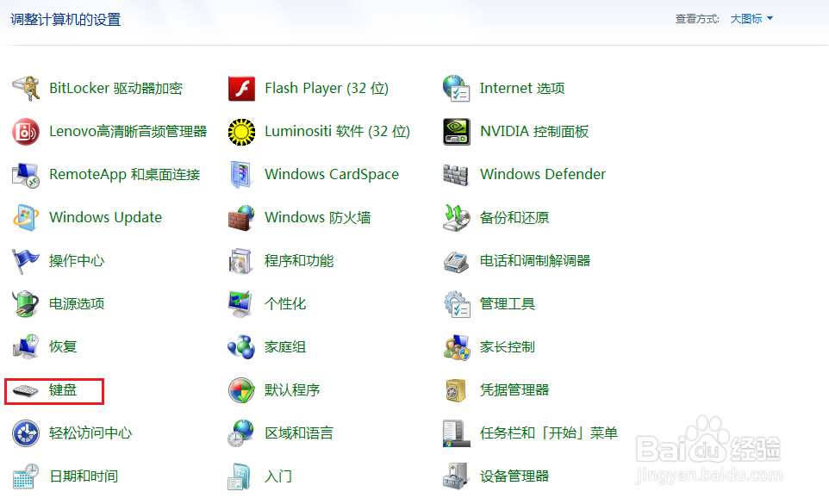Viewport: 829px width, 504px height.
Task: Open the Internet 选项 text link
Action: (x=522, y=88)
